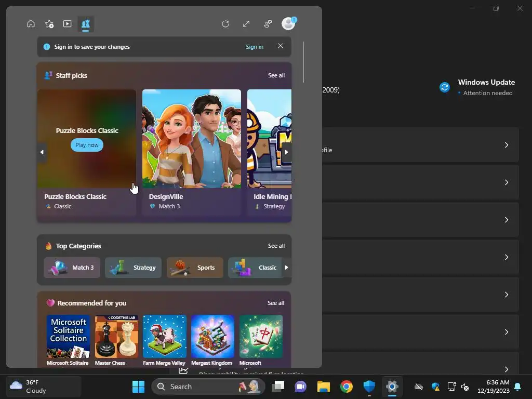Open the Idle Mining game card
Image resolution: width=532 pixels, height=399 pixels.
270,152
